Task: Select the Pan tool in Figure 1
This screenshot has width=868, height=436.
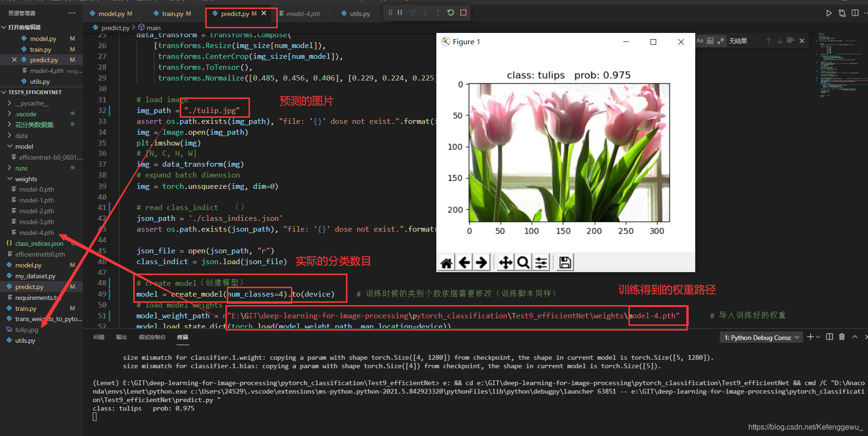Action: [x=506, y=262]
